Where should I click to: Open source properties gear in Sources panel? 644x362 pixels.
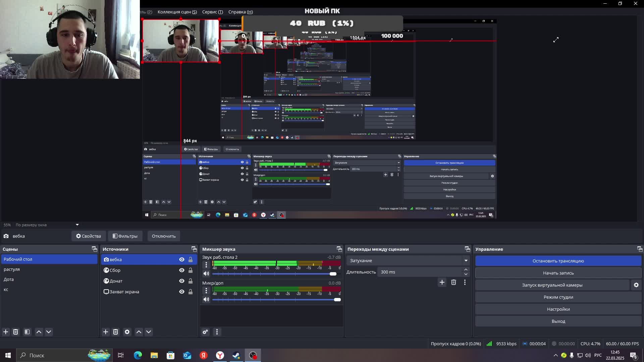click(127, 332)
